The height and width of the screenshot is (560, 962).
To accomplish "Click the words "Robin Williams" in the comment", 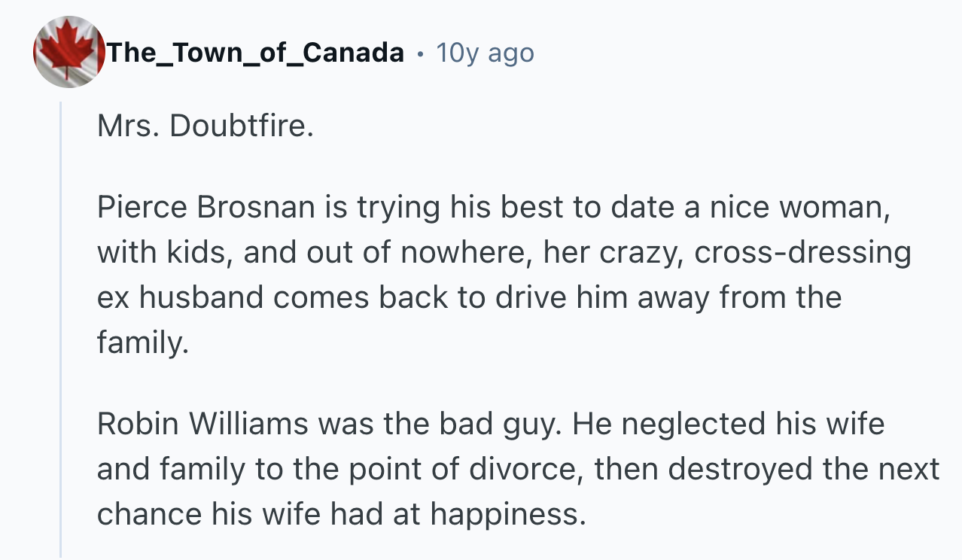I will point(201,424).
